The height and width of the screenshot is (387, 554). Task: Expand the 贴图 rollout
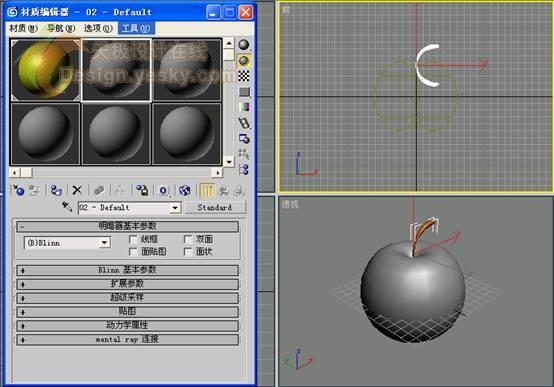(x=127, y=312)
